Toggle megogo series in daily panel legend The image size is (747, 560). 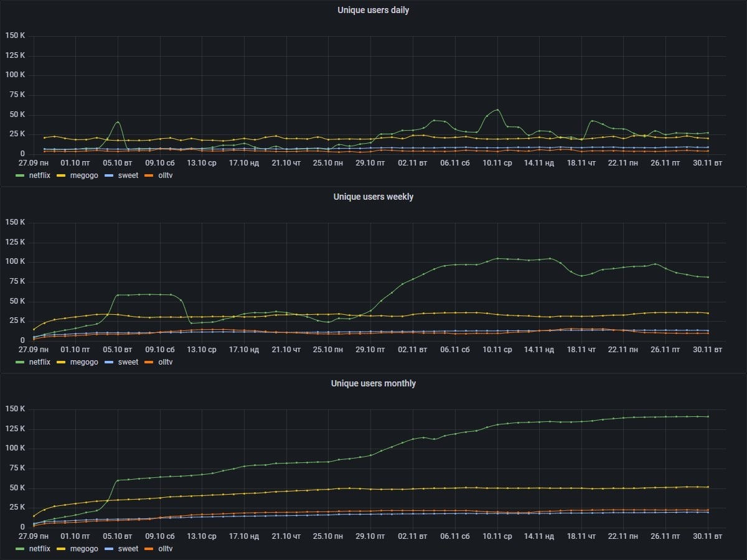pos(84,175)
